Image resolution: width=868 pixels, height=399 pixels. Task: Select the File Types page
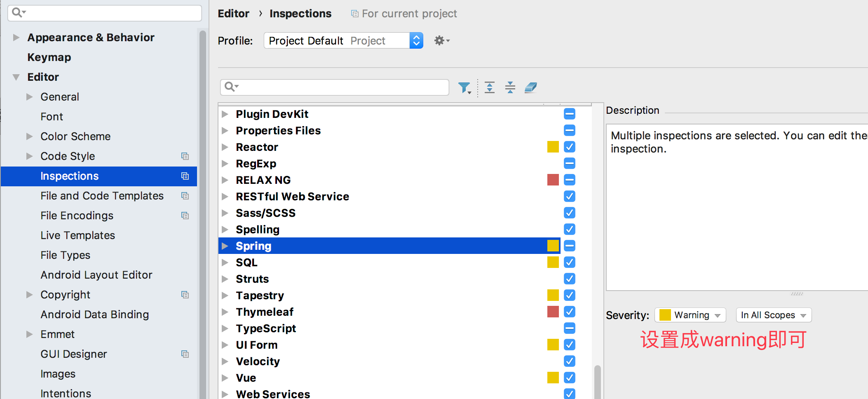click(65, 255)
